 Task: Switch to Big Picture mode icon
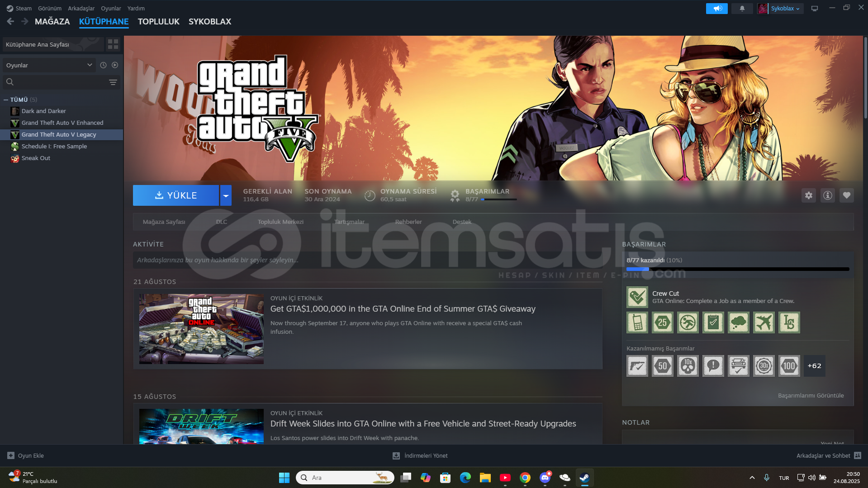(815, 9)
